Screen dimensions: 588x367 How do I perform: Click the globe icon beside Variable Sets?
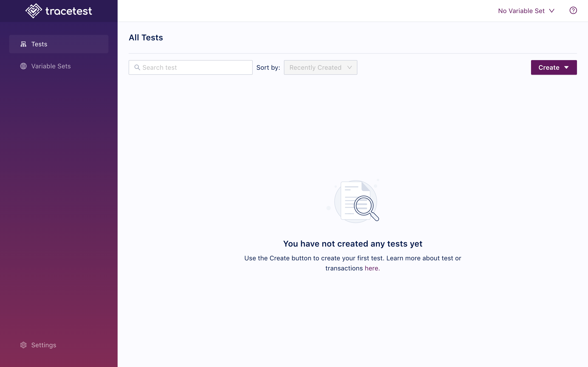tap(23, 66)
